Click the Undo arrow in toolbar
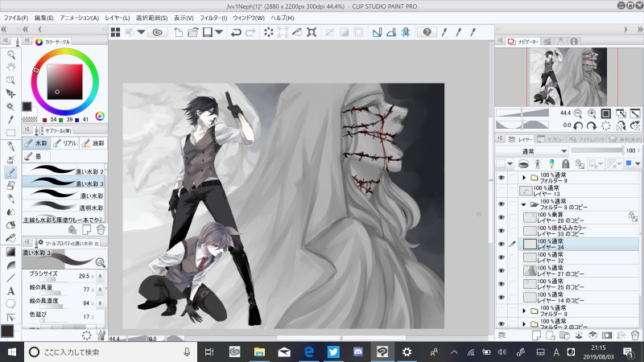Viewport: 644px width, 362px height. coord(236,32)
